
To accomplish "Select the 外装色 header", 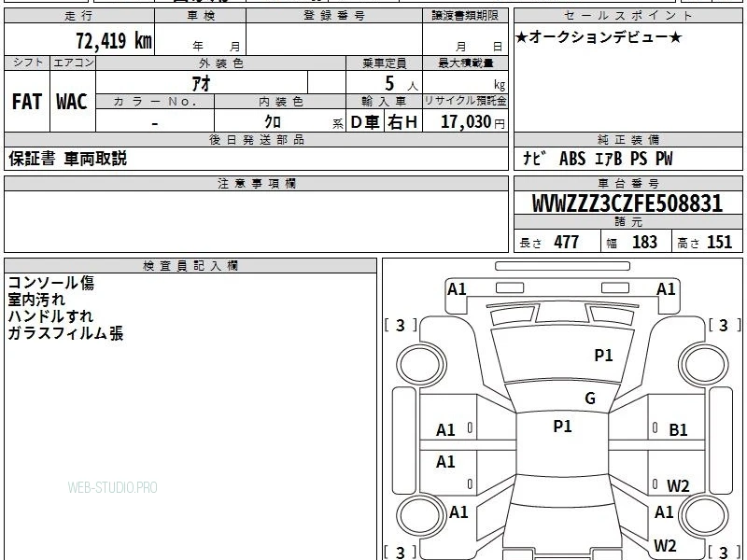I will (x=221, y=63).
